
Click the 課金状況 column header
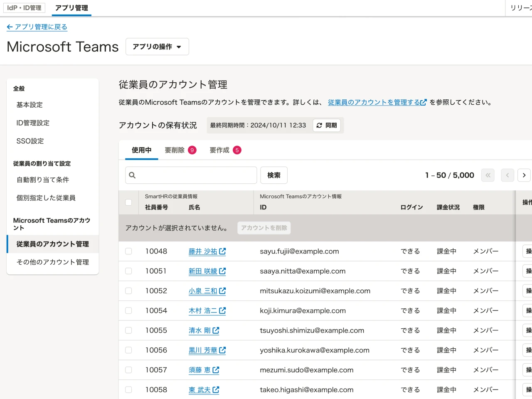tap(448, 207)
